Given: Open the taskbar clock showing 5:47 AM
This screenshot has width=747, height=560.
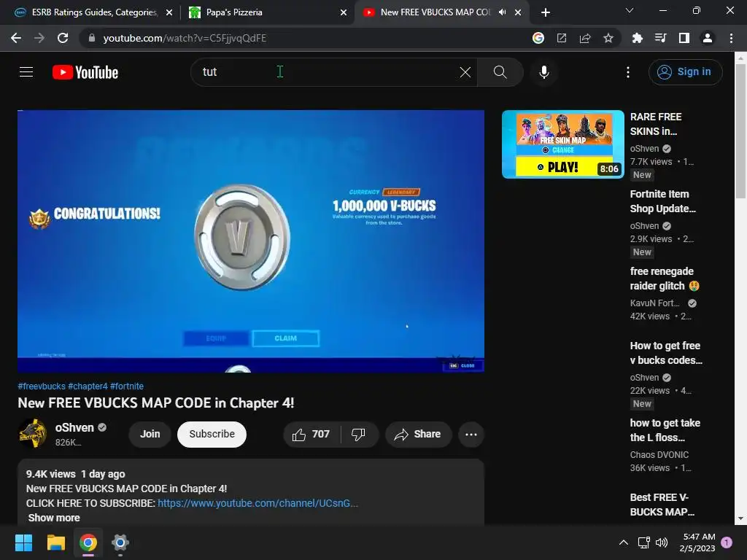Looking at the screenshot, I should (697, 542).
